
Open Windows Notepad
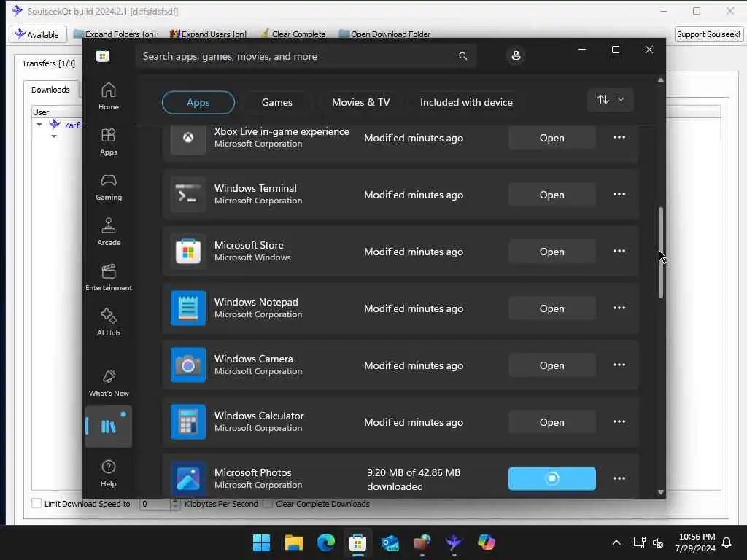[551, 308]
